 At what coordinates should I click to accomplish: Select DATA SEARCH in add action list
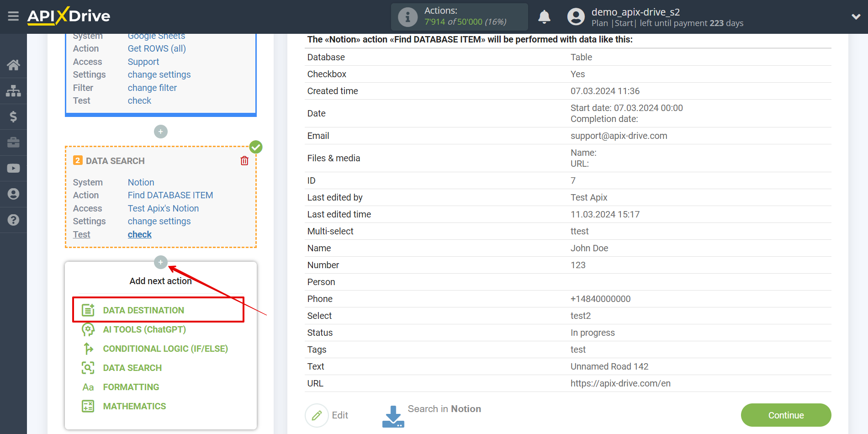[132, 368]
